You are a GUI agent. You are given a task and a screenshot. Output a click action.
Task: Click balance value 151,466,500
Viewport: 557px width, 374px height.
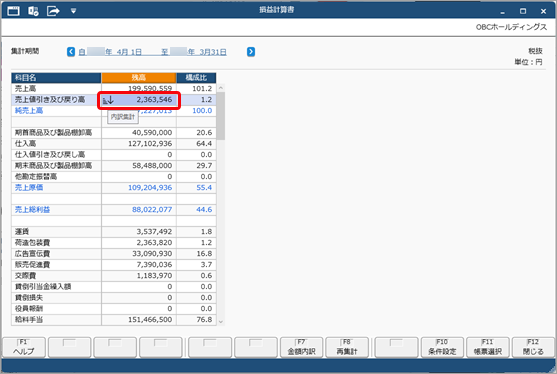coord(150,320)
